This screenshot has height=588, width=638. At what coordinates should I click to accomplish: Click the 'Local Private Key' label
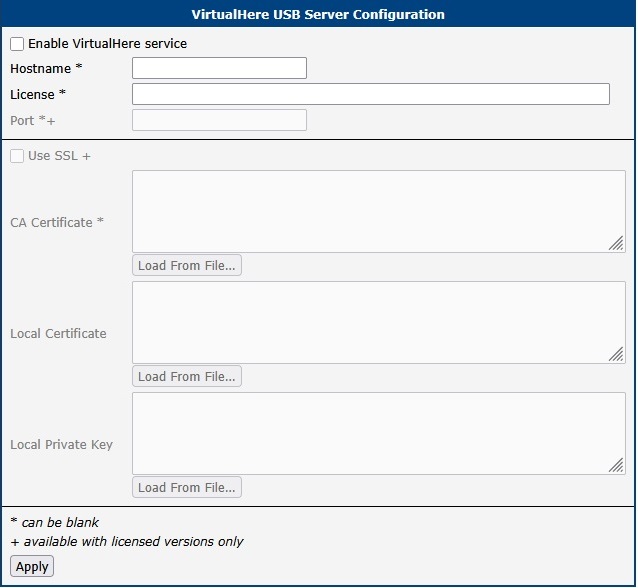click(61, 445)
